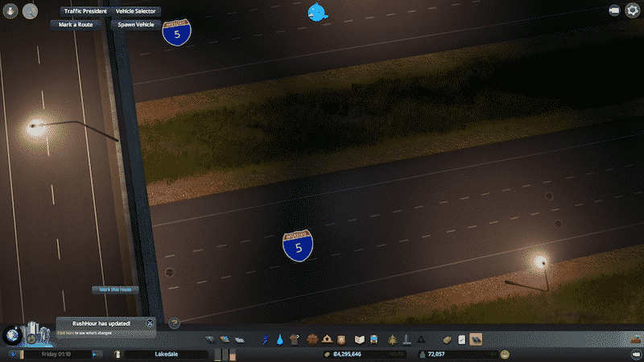
Task: Click the Mark a Route button
Action: [76, 25]
